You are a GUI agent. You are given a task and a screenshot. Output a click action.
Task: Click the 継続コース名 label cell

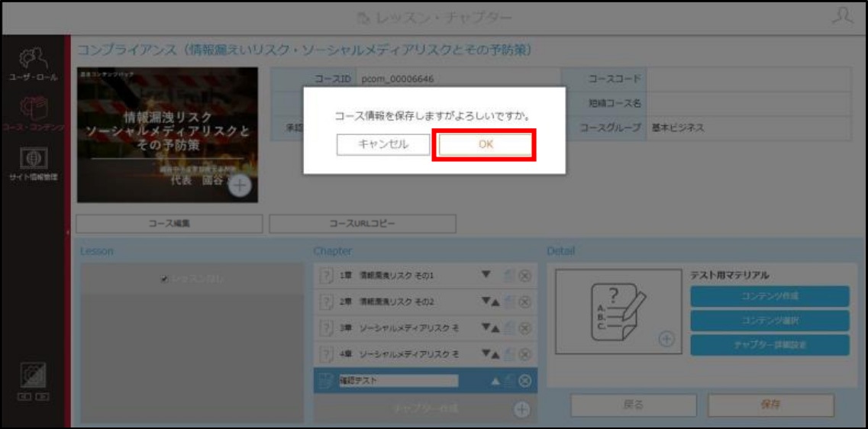pos(604,104)
